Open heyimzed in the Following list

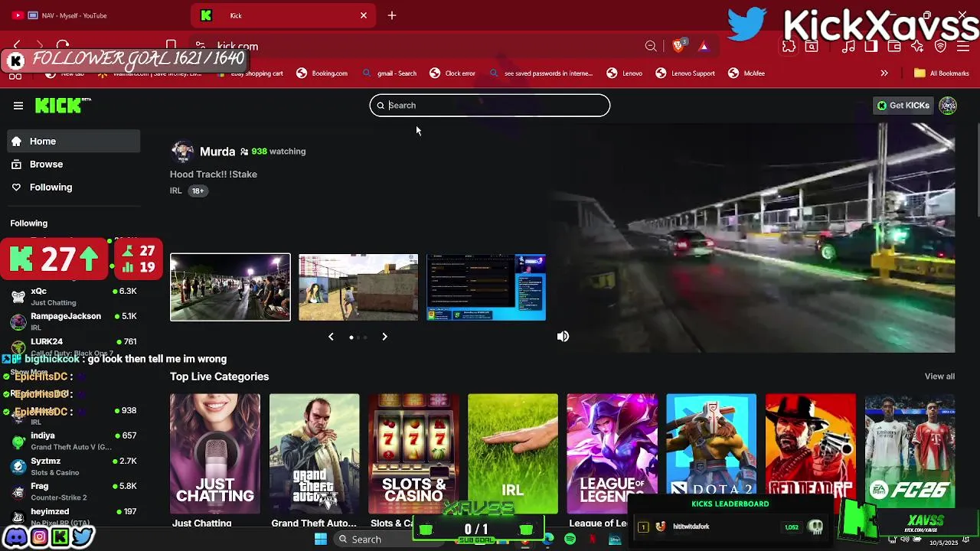coord(73,515)
